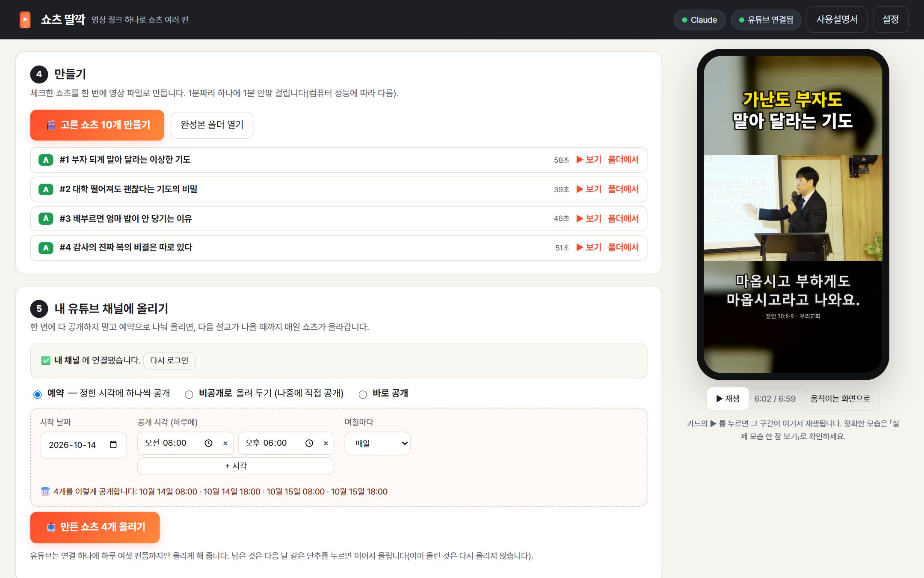
Task: Show shorts #4 폴더에서
Action: (623, 247)
